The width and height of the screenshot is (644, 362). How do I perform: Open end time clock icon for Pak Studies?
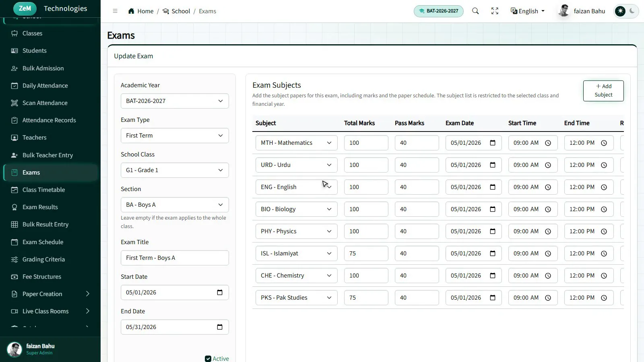tap(604, 298)
